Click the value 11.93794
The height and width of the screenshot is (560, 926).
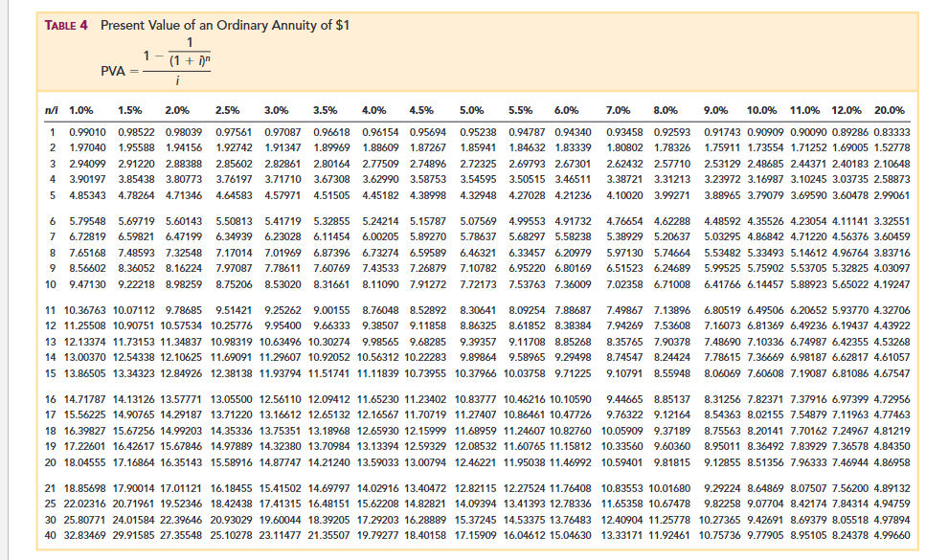(x=281, y=373)
